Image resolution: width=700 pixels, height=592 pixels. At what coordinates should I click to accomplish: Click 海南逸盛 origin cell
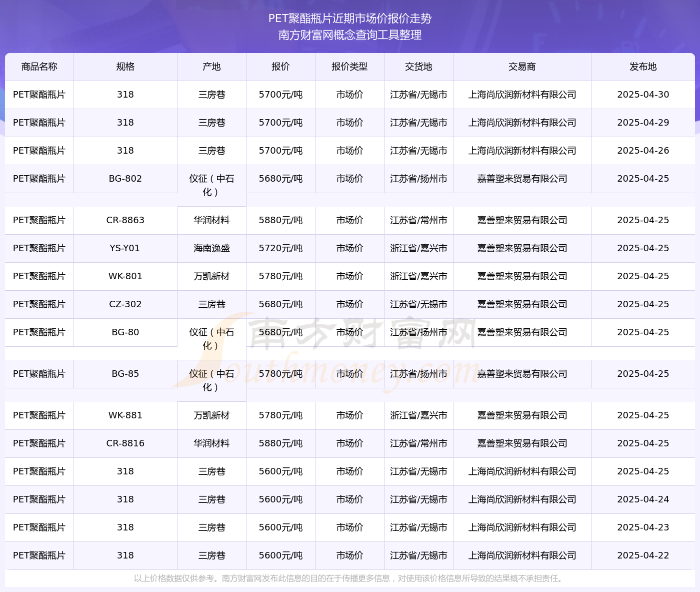[x=211, y=248]
